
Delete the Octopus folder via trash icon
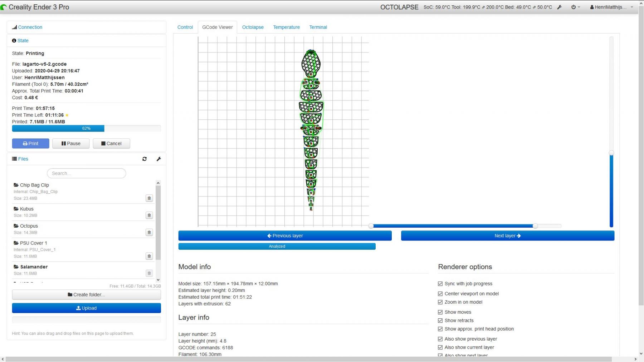click(x=149, y=232)
